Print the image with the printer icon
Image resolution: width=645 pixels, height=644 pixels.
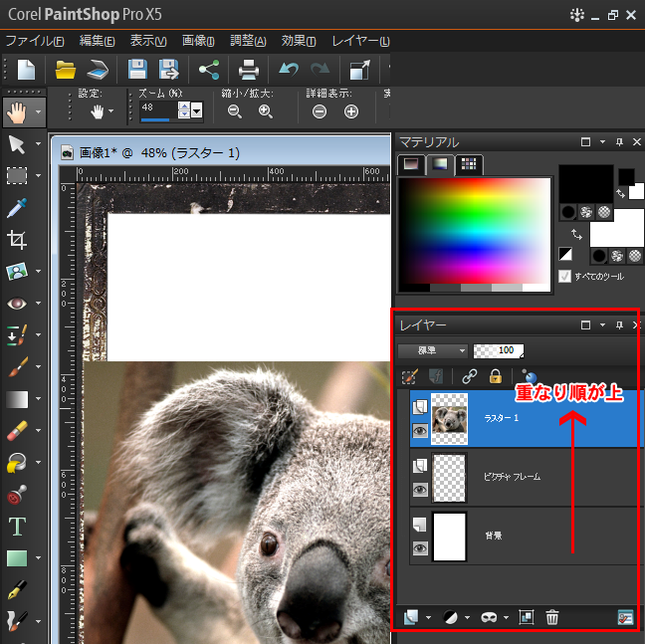point(249,70)
